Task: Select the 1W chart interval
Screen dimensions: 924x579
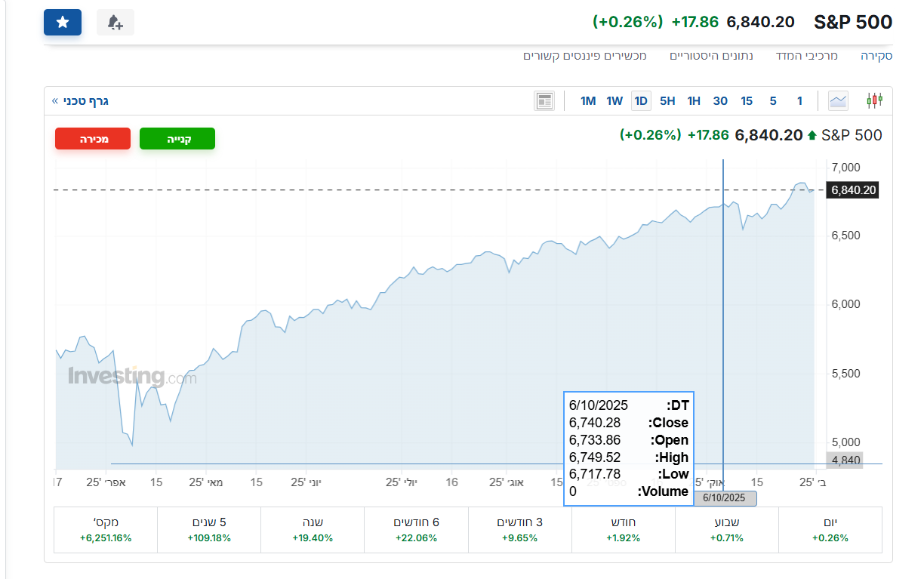Action: pos(614,101)
